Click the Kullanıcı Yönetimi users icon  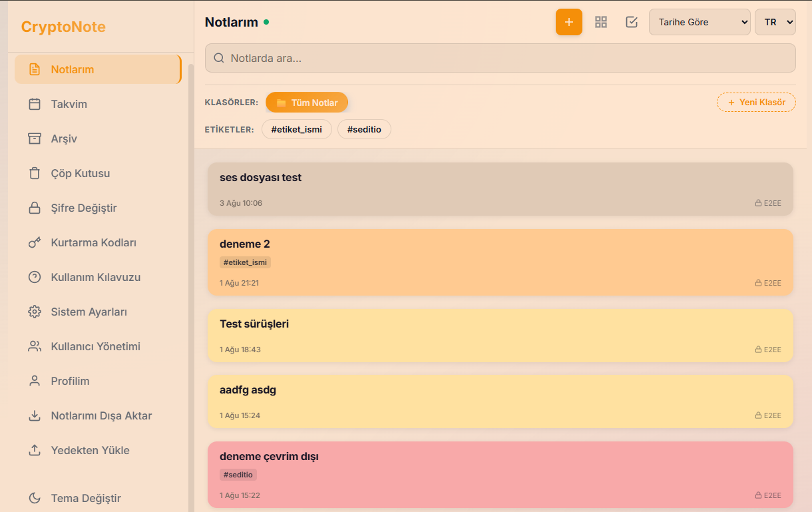[x=35, y=346]
